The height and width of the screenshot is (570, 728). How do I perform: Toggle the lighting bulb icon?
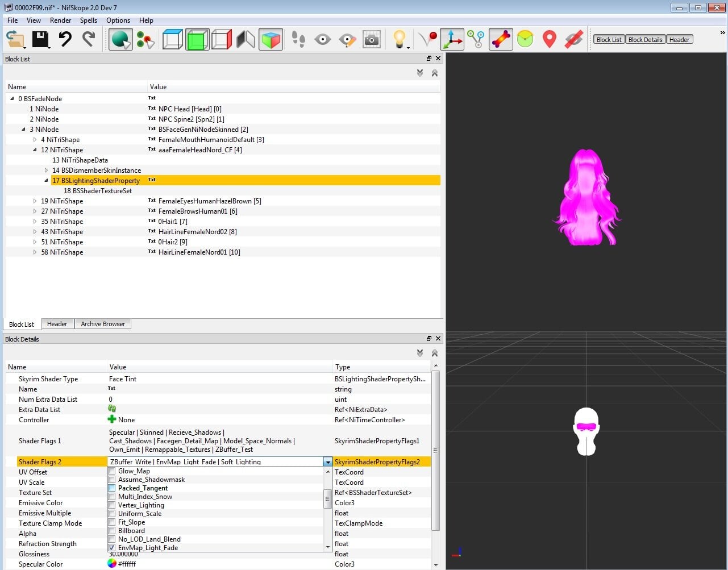click(400, 39)
